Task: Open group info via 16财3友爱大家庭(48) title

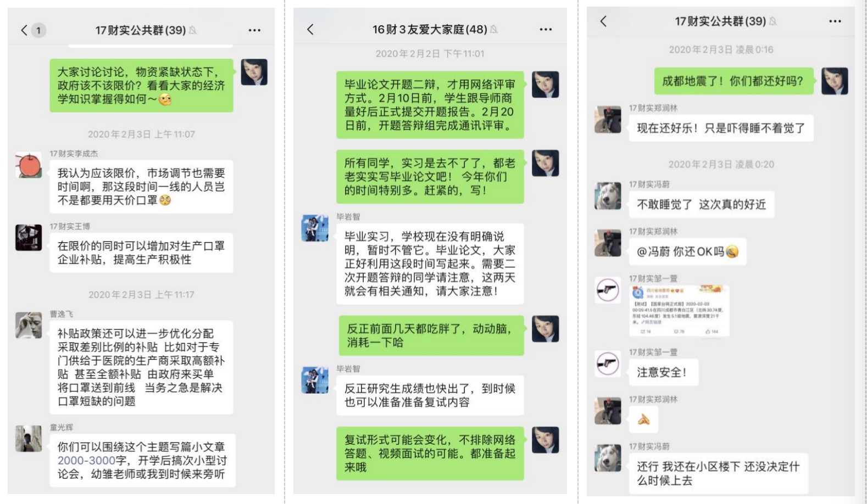Action: [430, 29]
